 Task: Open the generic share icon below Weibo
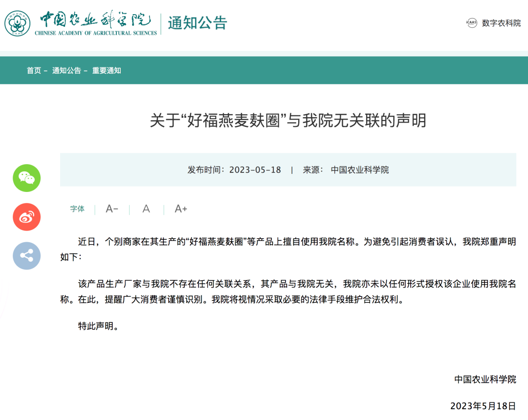tap(26, 256)
